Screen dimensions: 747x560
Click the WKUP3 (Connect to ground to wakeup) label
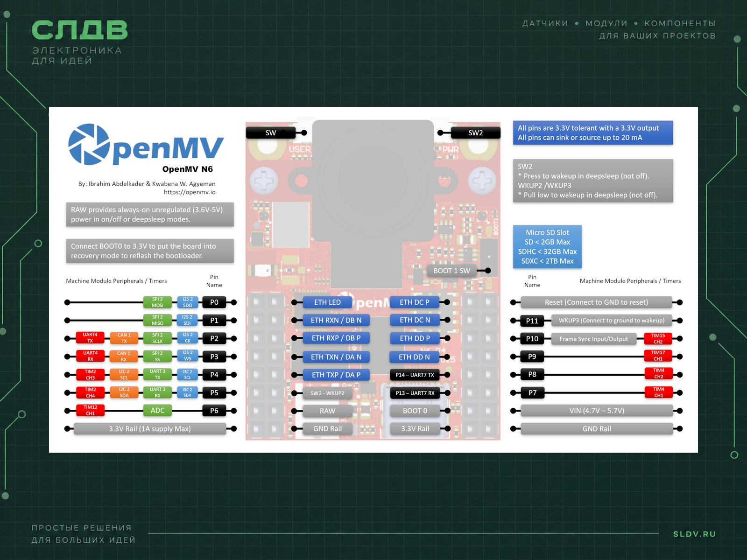pyautogui.click(x=612, y=321)
